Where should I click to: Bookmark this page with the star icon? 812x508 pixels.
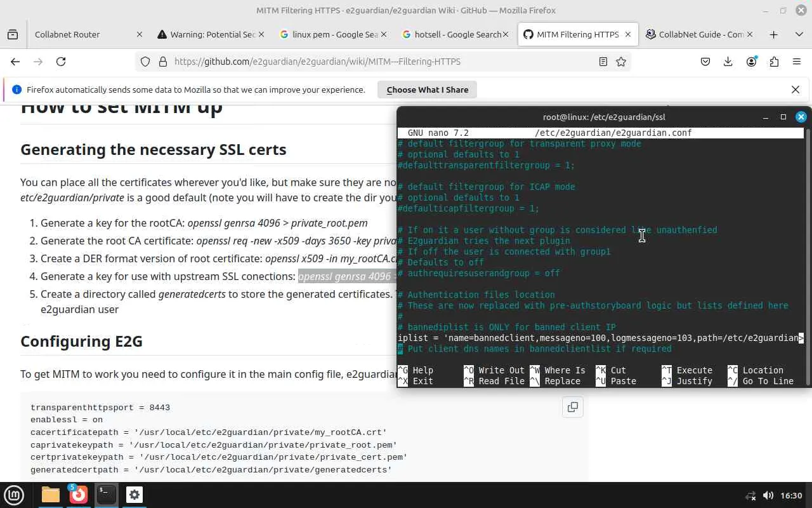pyautogui.click(x=621, y=62)
